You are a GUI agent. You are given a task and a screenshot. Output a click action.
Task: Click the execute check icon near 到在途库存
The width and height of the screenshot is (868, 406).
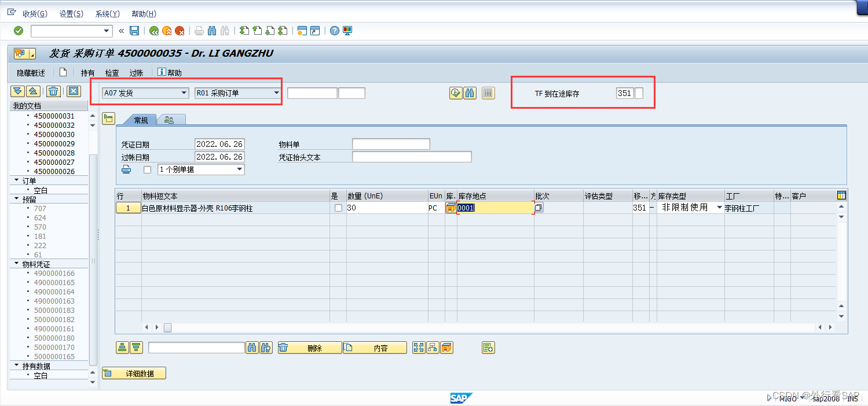click(456, 93)
